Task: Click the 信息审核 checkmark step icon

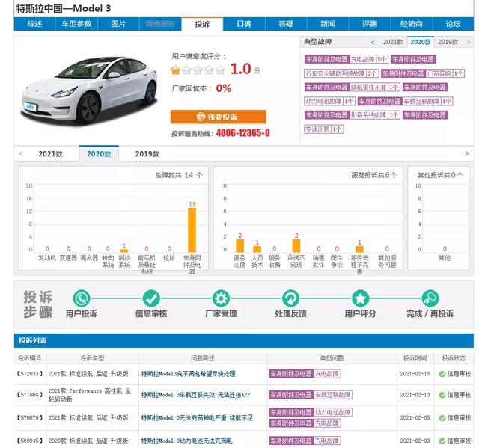Action: [x=151, y=298]
